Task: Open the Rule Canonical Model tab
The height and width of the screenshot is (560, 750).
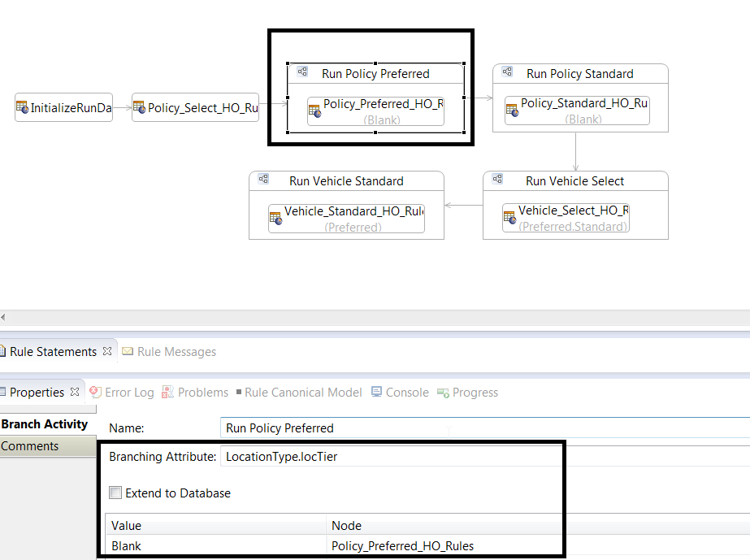Action: (299, 393)
